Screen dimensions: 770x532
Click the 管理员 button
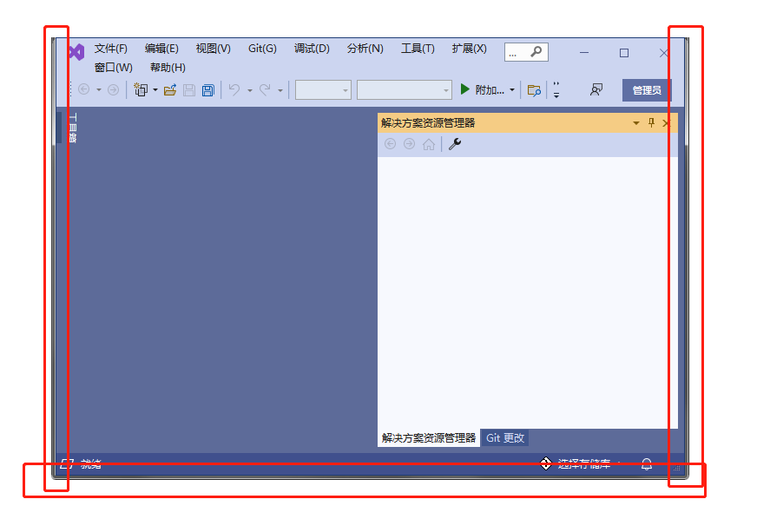coord(646,89)
